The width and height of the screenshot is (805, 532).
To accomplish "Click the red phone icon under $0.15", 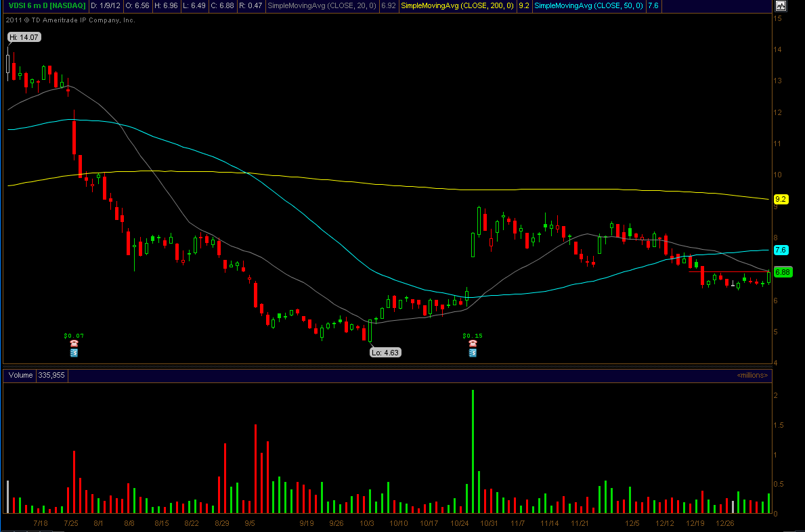I will (472, 344).
